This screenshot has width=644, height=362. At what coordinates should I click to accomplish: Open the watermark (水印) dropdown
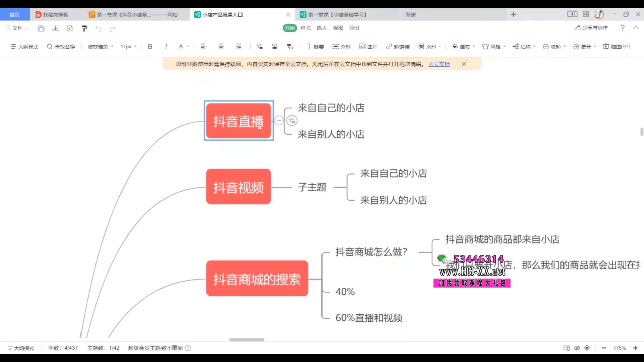point(429,46)
